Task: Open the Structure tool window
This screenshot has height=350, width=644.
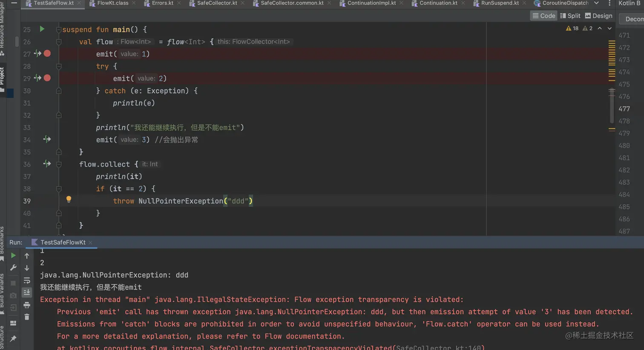Action: (2, 339)
